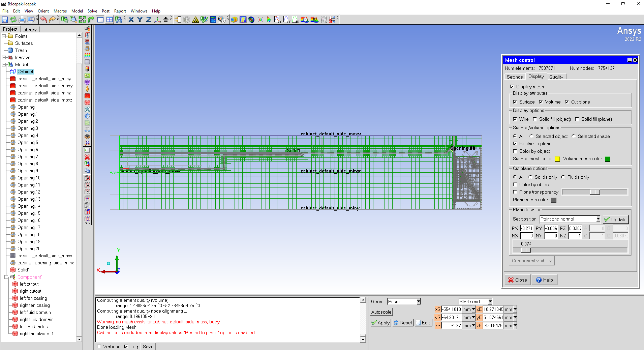The height and width of the screenshot is (350, 644).
Task: Open the Geom Prism dropdown
Action: pos(419,301)
